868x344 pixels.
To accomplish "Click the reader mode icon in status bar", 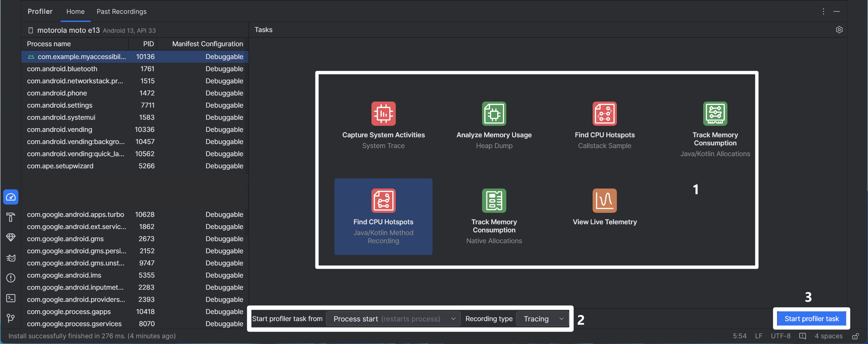I will [803, 336].
